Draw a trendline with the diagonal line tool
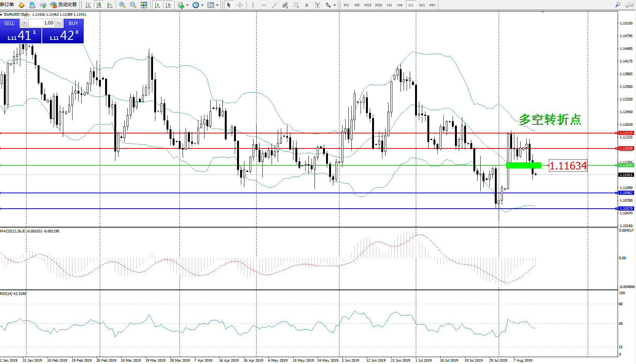The width and height of the screenshot is (636, 364). click(x=274, y=5)
